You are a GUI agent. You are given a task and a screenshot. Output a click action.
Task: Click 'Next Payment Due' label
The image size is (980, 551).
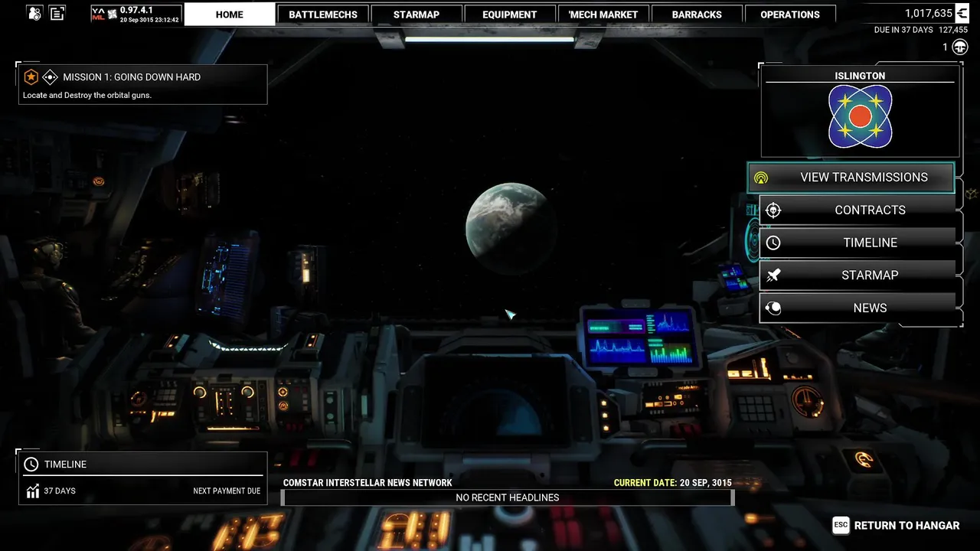click(x=227, y=491)
